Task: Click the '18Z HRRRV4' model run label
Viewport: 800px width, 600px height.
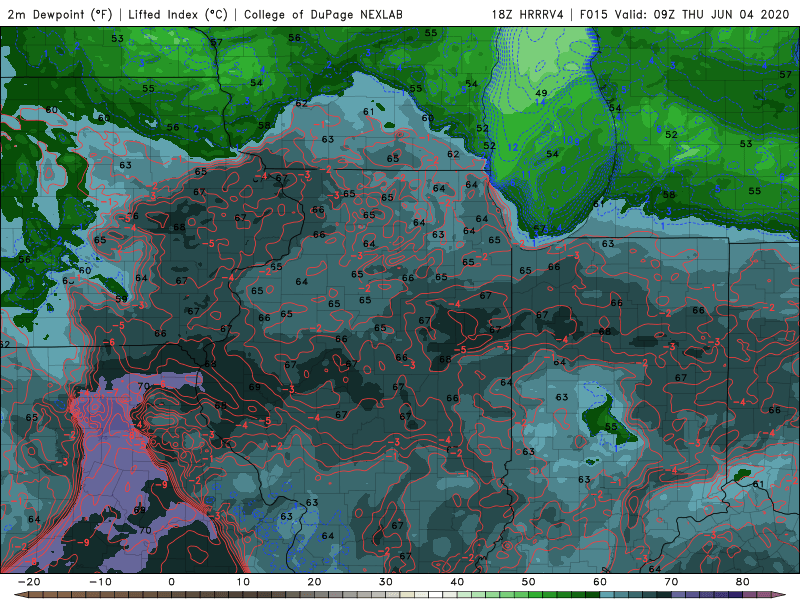Action: 528,15
